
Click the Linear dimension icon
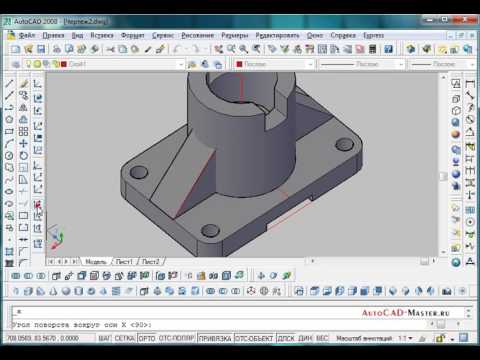pos(470,83)
